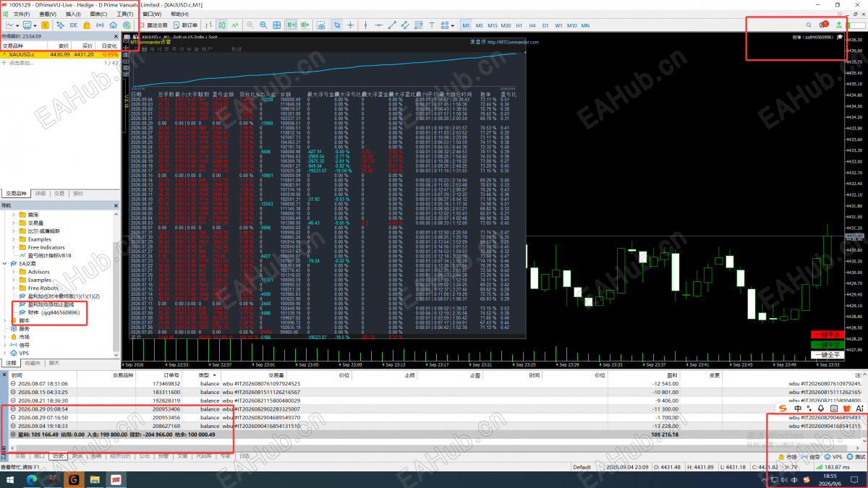Open the templates dropdown arrow
This screenshot has height=488, width=868.
tap(35, 25)
